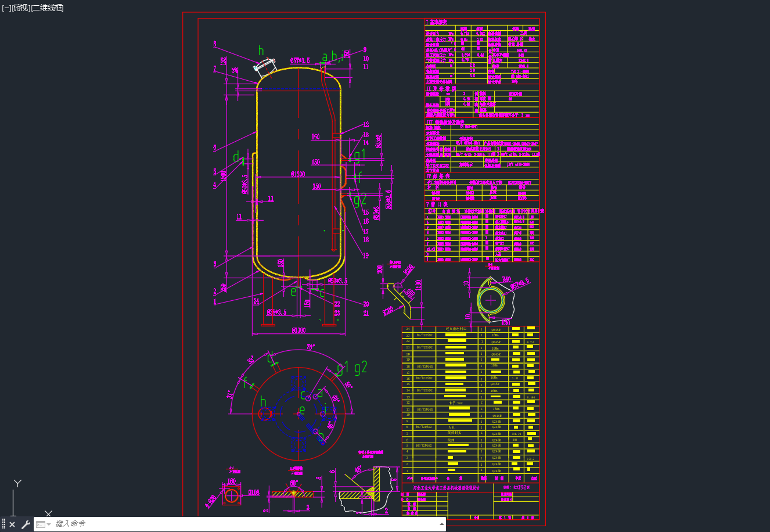
Task: Open the [-] viewport controls menu
Action: coord(6,8)
